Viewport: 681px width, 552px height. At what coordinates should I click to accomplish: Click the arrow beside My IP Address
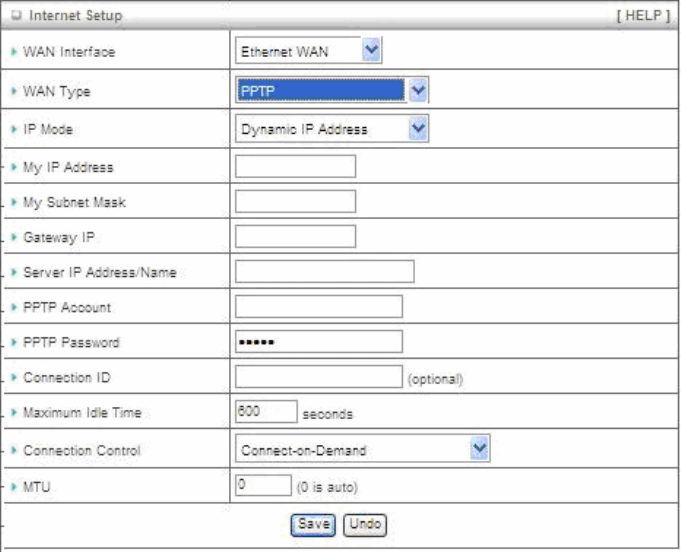click(14, 167)
